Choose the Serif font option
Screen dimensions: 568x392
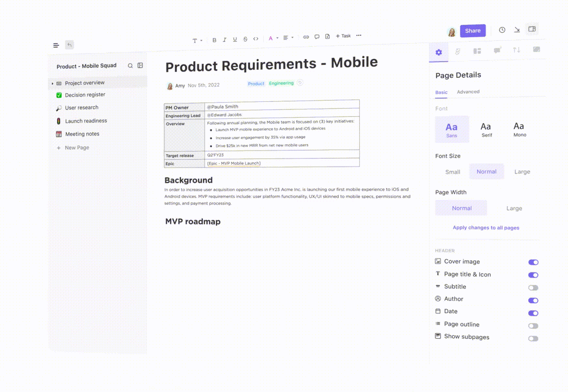coord(486,129)
